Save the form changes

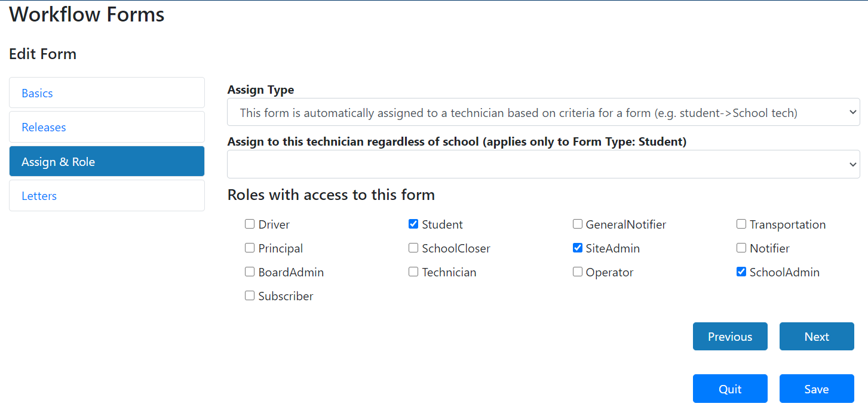coord(817,389)
